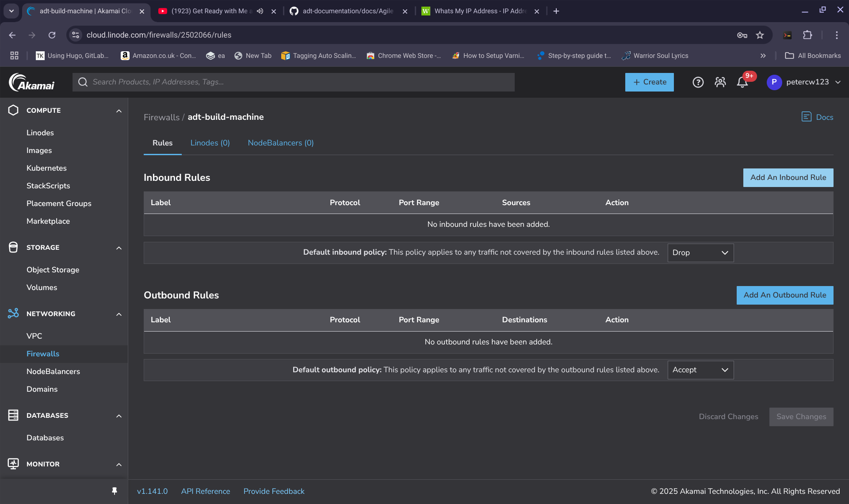Open Chrome extensions puzzle icon
Image resolution: width=849 pixels, height=504 pixels.
coord(807,35)
